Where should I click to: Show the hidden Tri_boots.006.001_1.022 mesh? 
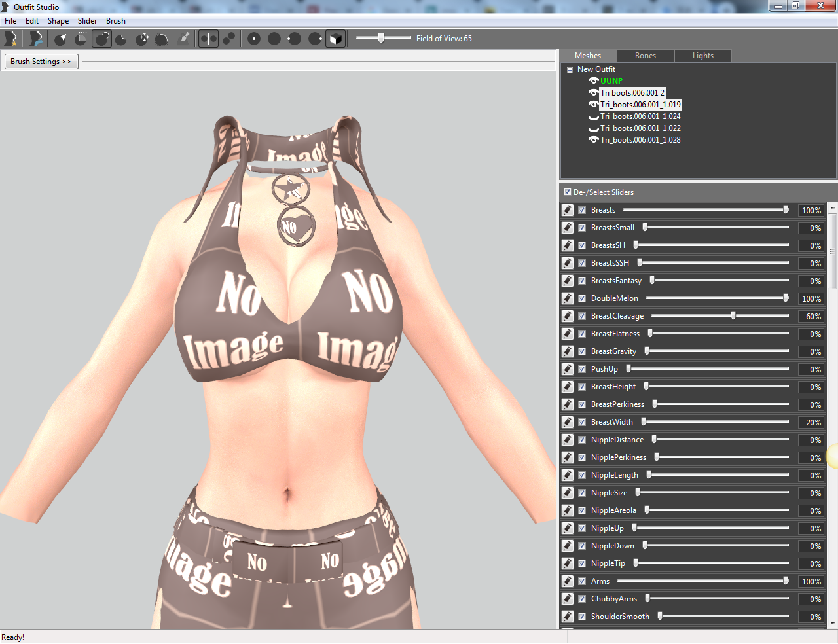594,129
